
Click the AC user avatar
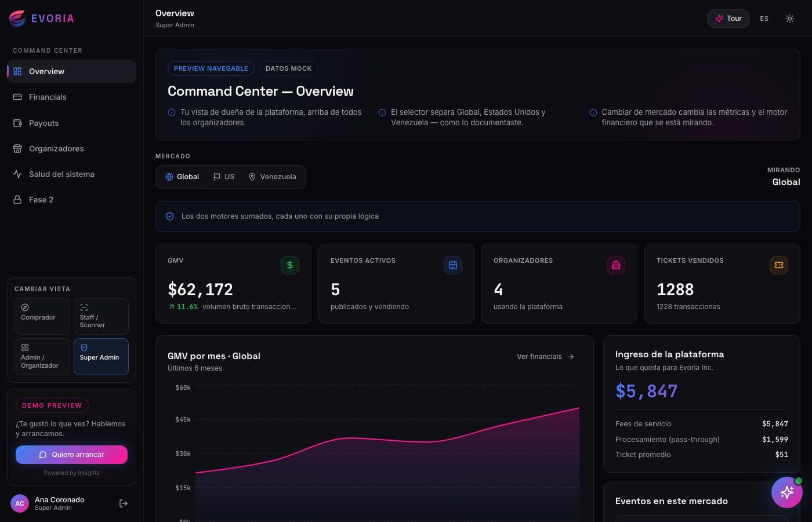[20, 503]
